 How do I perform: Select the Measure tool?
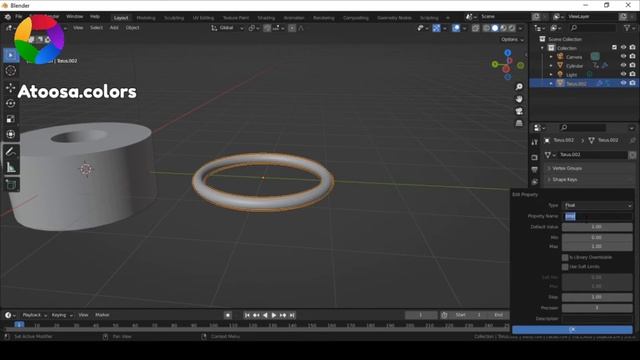11,168
